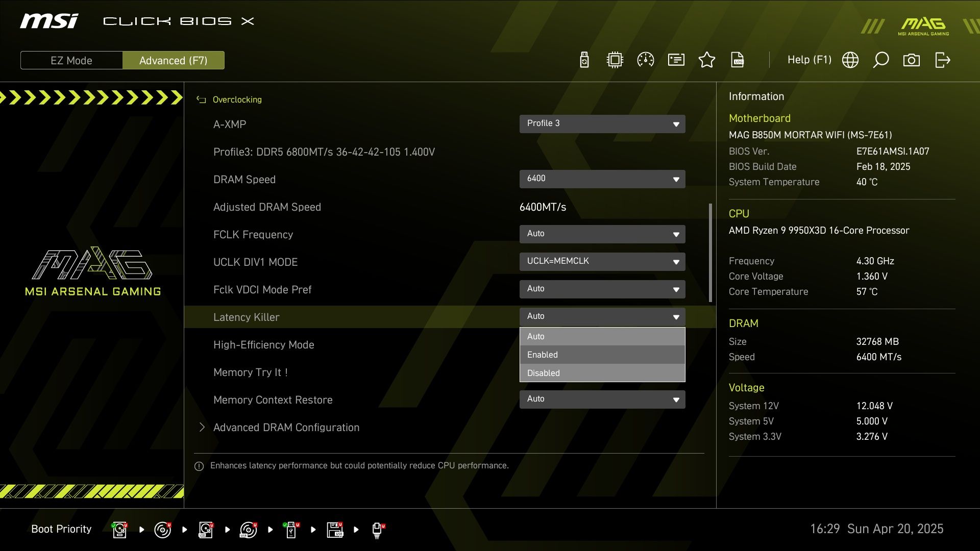This screenshot has height=551, width=980.
Task: Choose Disabled for Latency Killer
Action: (x=602, y=373)
